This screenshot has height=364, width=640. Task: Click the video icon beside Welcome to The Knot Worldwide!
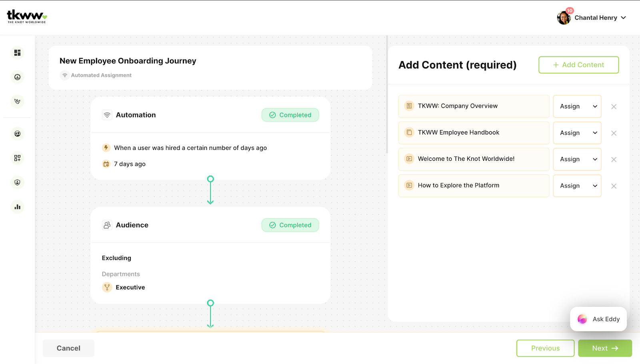click(x=408, y=159)
